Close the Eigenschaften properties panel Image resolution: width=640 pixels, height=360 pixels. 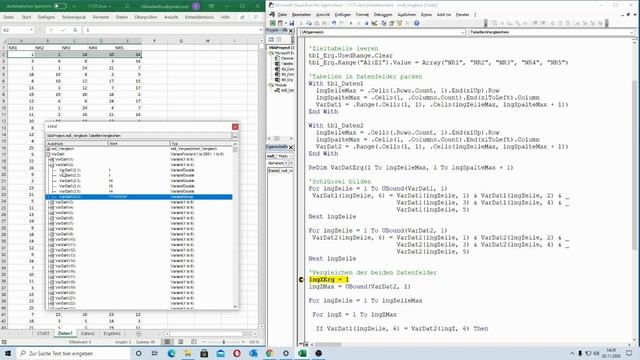click(x=291, y=147)
